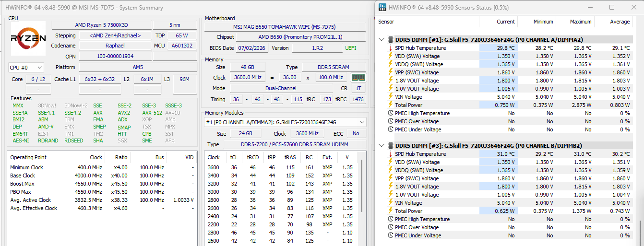Click the AMD Ryzen logo image

point(28,38)
